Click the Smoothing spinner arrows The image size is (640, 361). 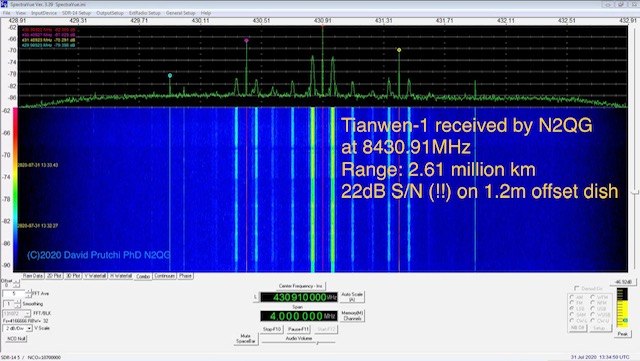click(x=17, y=303)
